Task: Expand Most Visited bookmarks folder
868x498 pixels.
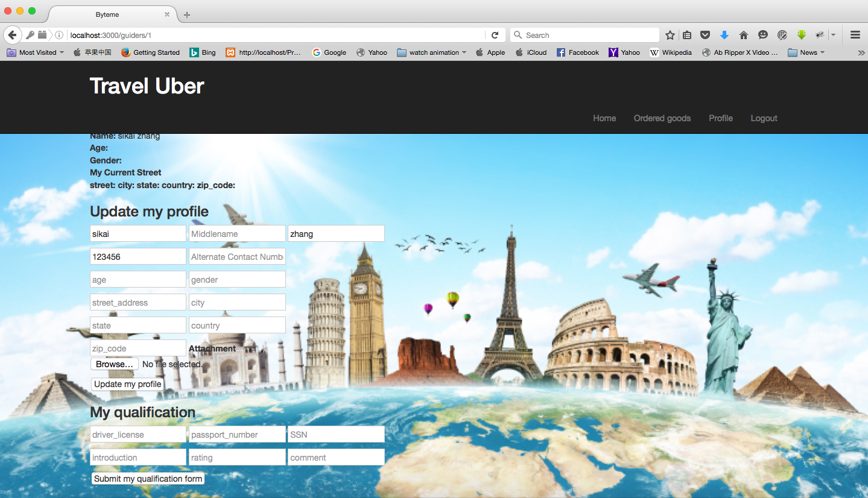Action: click(x=36, y=52)
